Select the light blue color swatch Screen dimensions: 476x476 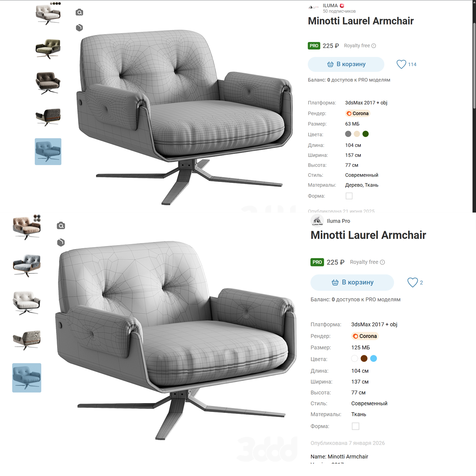click(x=373, y=358)
